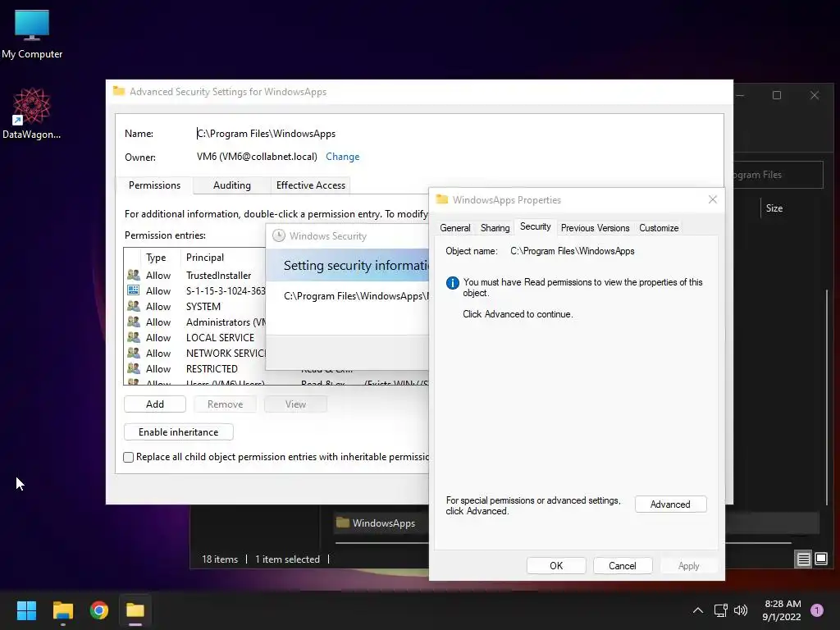Open the My Computer desktop icon
This screenshot has height=630, width=840.
[x=32, y=34]
